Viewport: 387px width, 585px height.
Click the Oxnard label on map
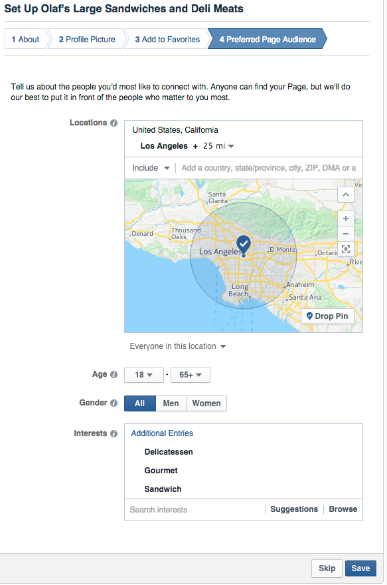(142, 234)
